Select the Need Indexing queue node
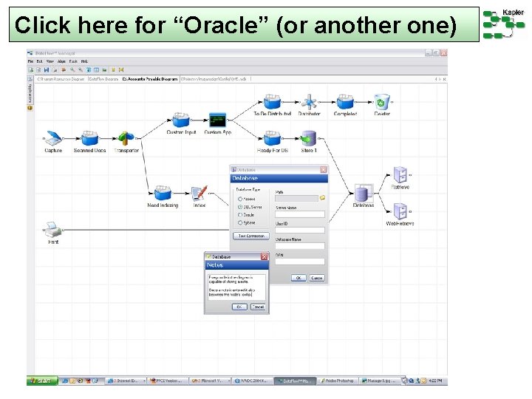Image resolution: width=532 pixels, height=399 pixels. pyautogui.click(x=163, y=193)
